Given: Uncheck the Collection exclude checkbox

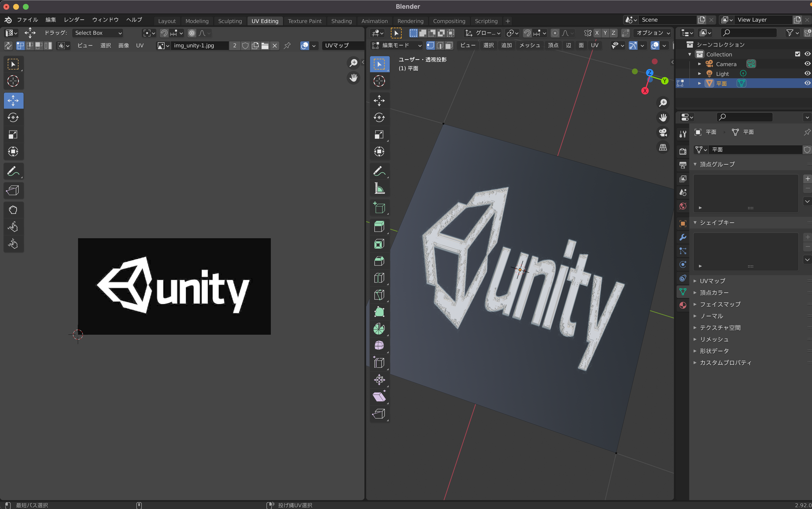Looking at the screenshot, I should pos(797,54).
